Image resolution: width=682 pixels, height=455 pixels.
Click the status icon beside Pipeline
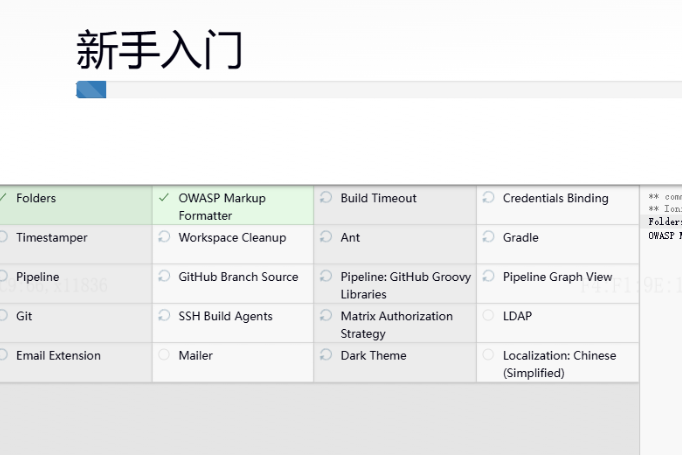(x=3, y=276)
